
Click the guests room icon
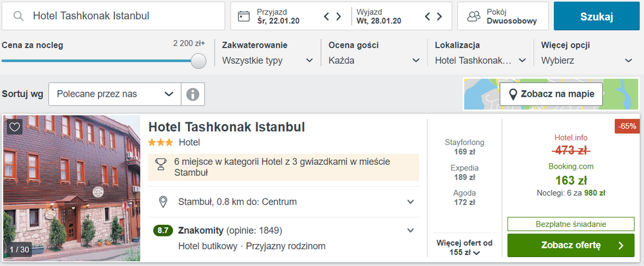(474, 16)
